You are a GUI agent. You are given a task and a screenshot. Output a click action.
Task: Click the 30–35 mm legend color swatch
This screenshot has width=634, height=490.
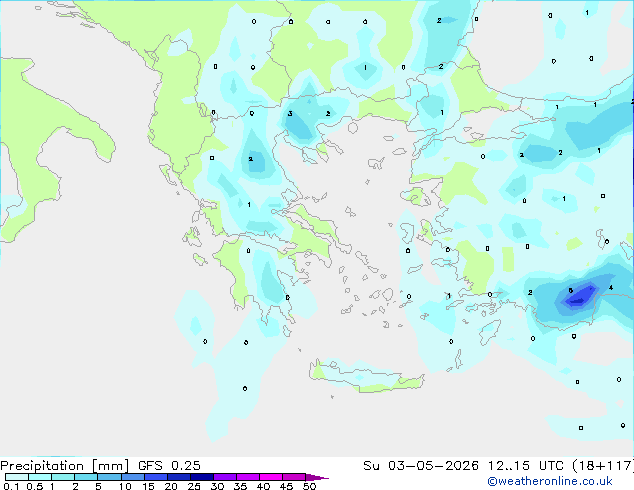[224, 477]
